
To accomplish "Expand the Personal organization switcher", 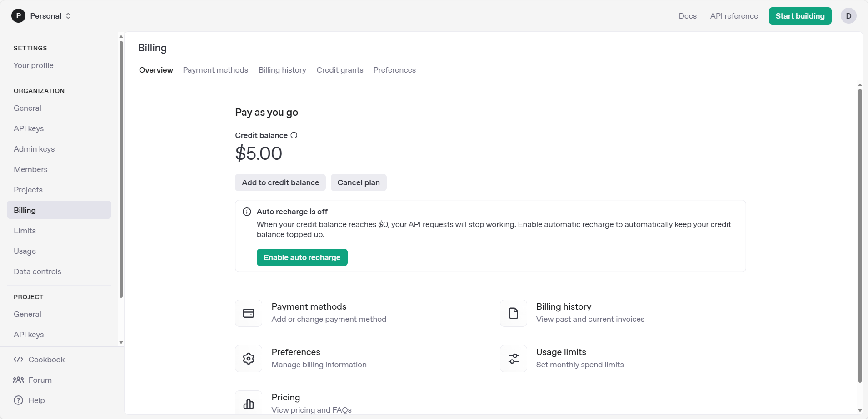I will point(42,16).
